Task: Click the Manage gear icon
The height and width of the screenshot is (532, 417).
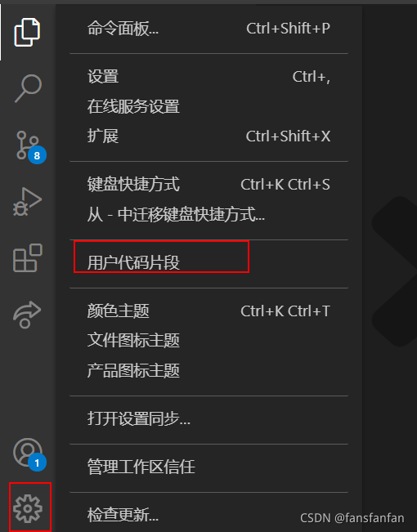Action: pyautogui.click(x=28, y=508)
